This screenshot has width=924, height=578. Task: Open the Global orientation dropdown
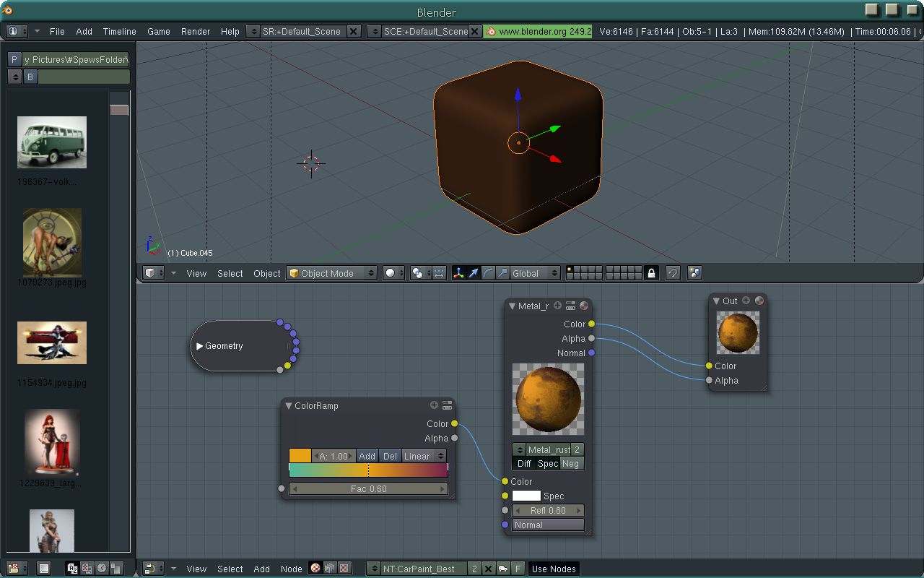click(x=535, y=273)
